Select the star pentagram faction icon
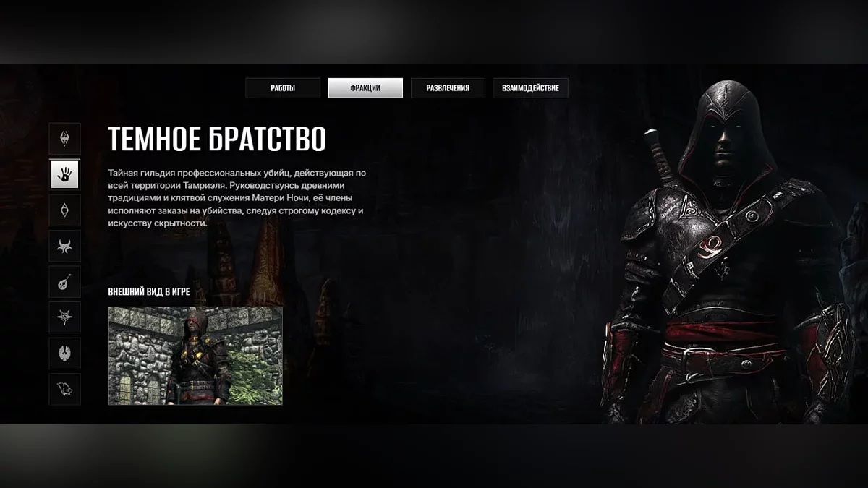 [64, 317]
